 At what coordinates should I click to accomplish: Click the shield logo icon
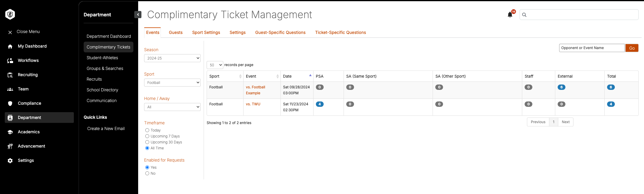coord(10,14)
